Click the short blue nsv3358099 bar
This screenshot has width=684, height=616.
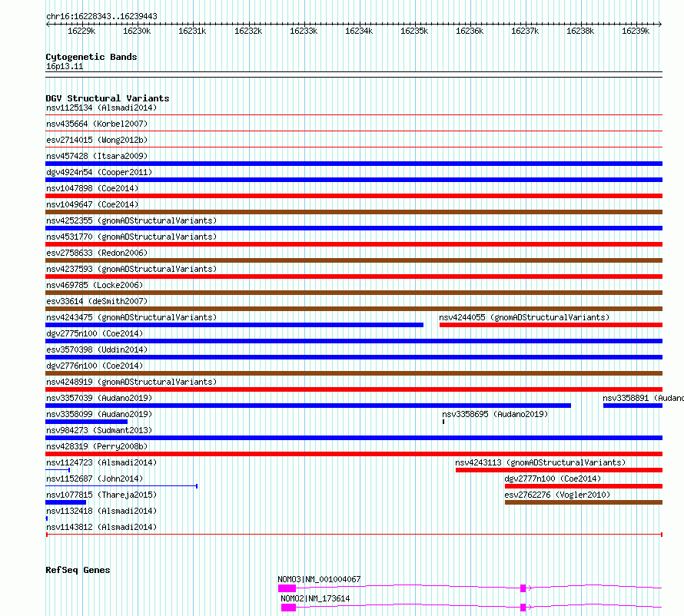point(86,422)
